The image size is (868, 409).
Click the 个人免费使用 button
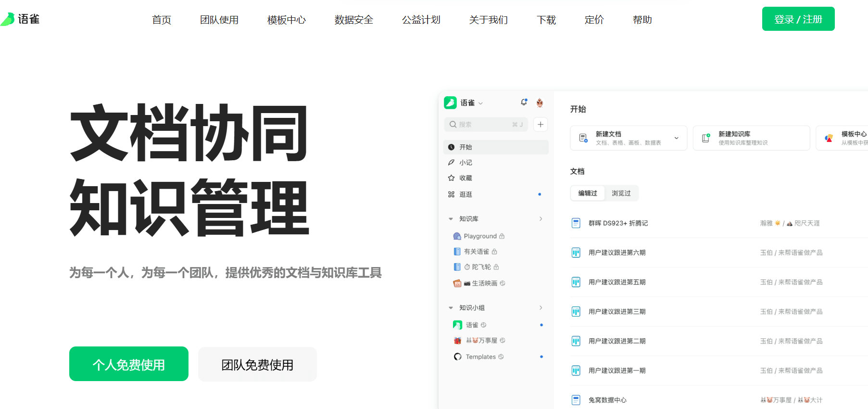(x=129, y=364)
